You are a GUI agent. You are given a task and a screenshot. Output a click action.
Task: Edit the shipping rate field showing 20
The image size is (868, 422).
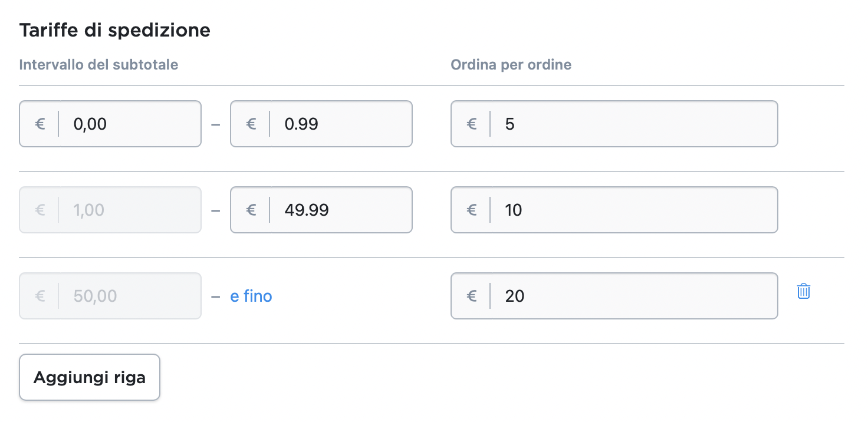click(x=631, y=296)
